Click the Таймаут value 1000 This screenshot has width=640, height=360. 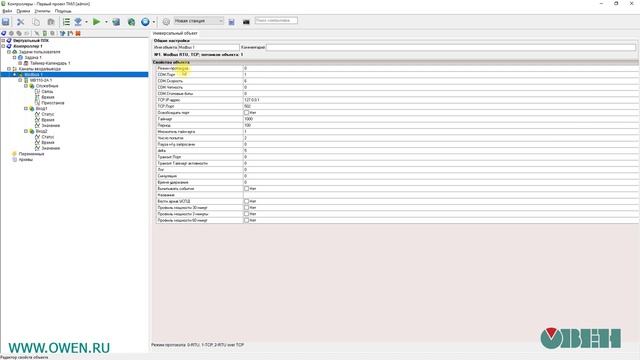click(249, 119)
